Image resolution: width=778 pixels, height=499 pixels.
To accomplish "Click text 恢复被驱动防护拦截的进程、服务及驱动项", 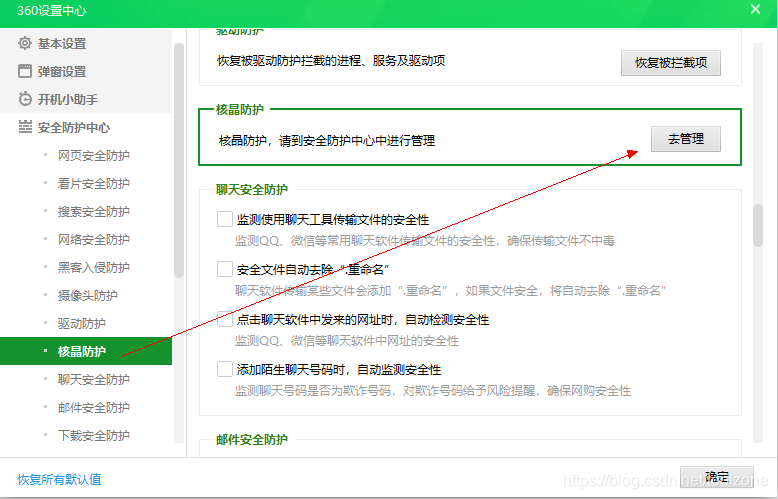I will pyautogui.click(x=331, y=61).
